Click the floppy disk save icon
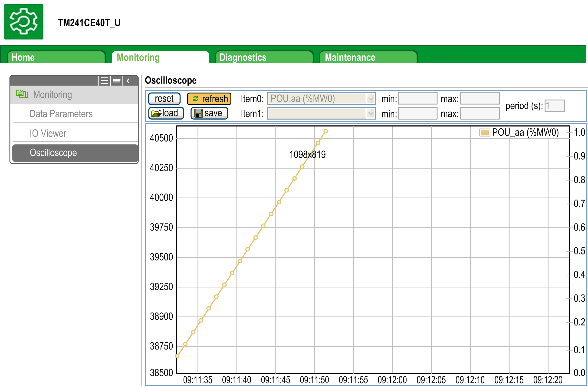Image resolution: width=588 pixels, height=387 pixels. [x=198, y=113]
